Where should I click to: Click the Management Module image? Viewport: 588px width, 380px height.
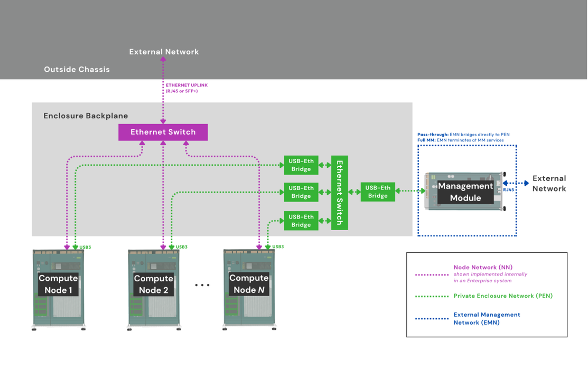click(465, 192)
